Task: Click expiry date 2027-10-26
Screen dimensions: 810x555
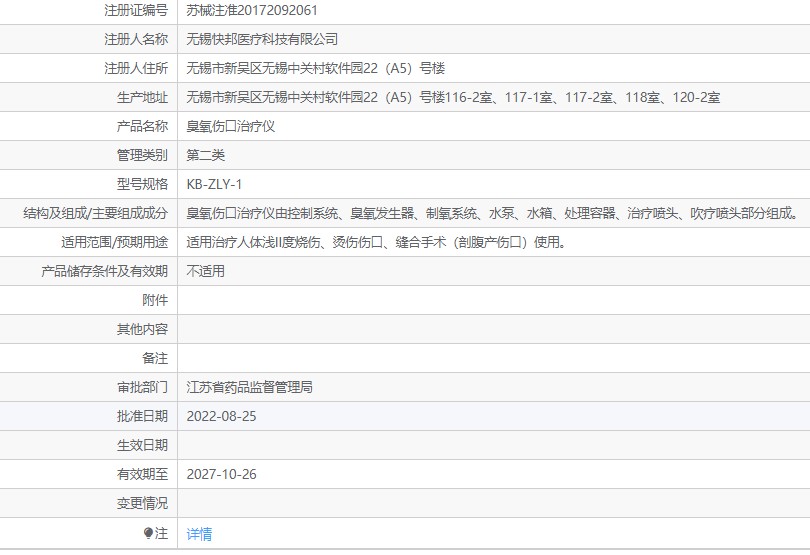Action: (x=221, y=474)
